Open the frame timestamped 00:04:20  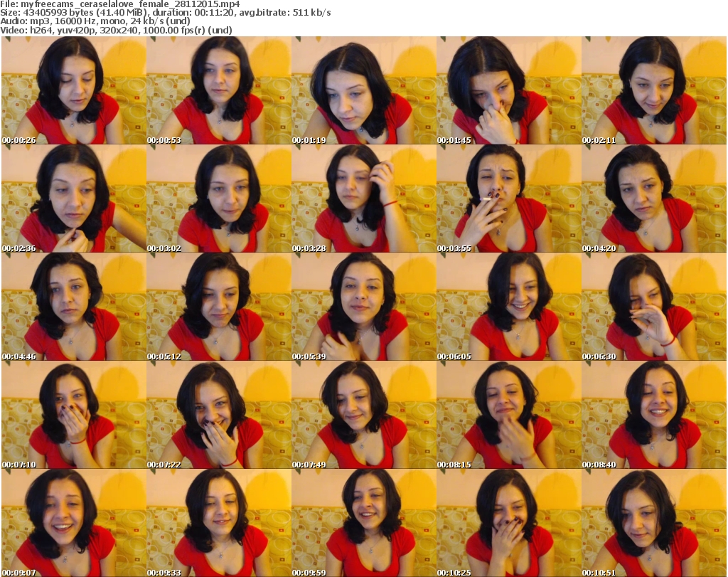pos(654,198)
